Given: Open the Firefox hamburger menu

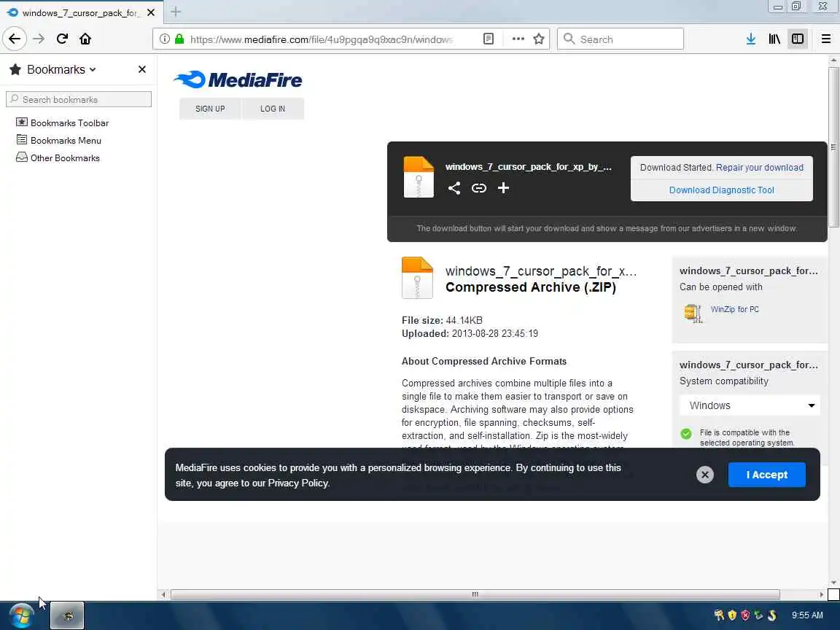Looking at the screenshot, I should click(826, 39).
